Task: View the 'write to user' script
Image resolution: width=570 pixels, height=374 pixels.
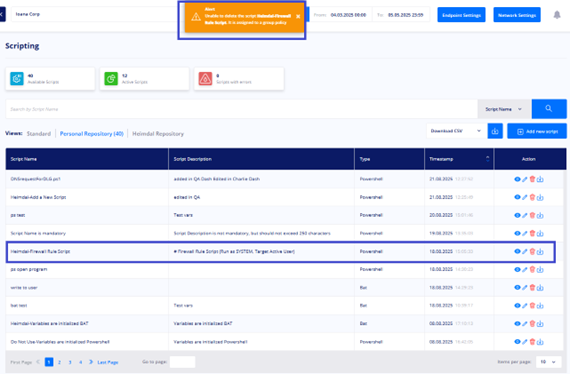Action: click(517, 287)
